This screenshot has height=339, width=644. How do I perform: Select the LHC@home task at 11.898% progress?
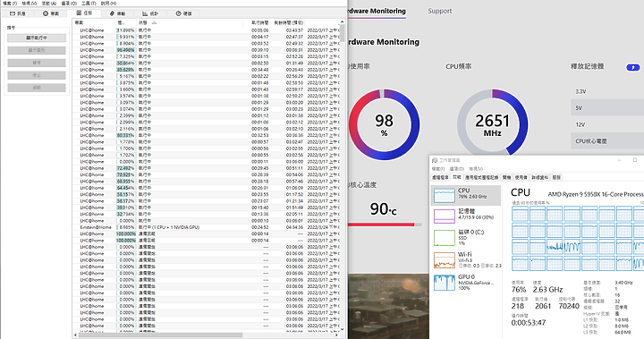pos(206,30)
